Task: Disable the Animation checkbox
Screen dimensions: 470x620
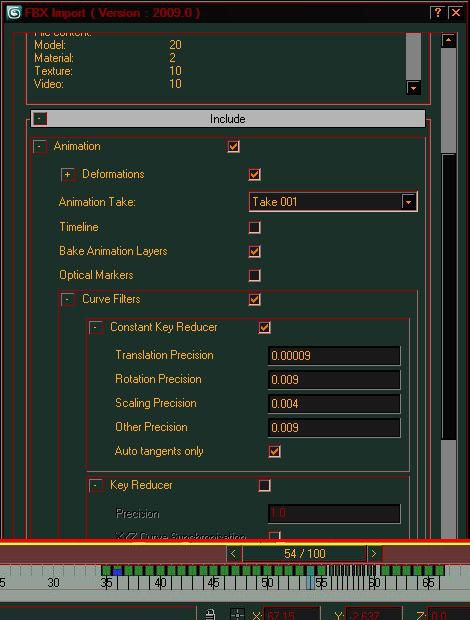Action: point(233,146)
